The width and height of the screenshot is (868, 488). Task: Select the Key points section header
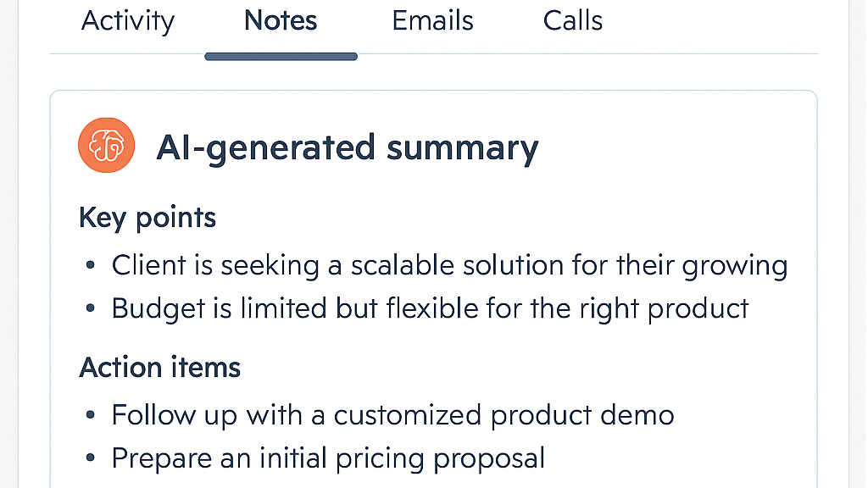147,218
